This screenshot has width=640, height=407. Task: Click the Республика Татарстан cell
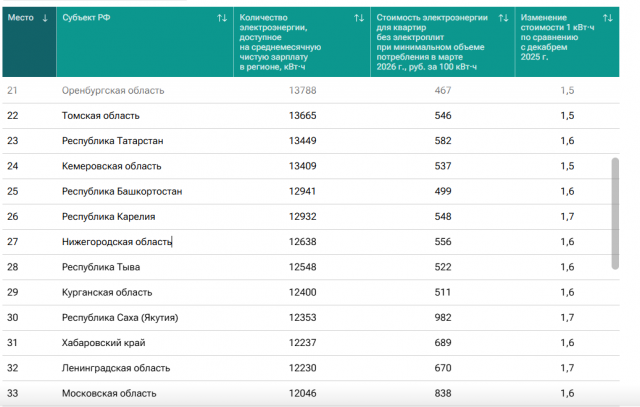112,141
